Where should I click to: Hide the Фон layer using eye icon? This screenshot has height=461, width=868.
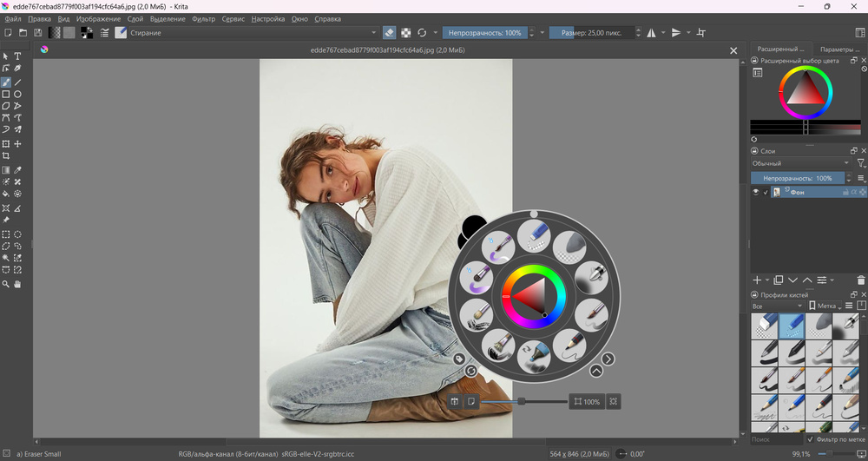(x=756, y=193)
